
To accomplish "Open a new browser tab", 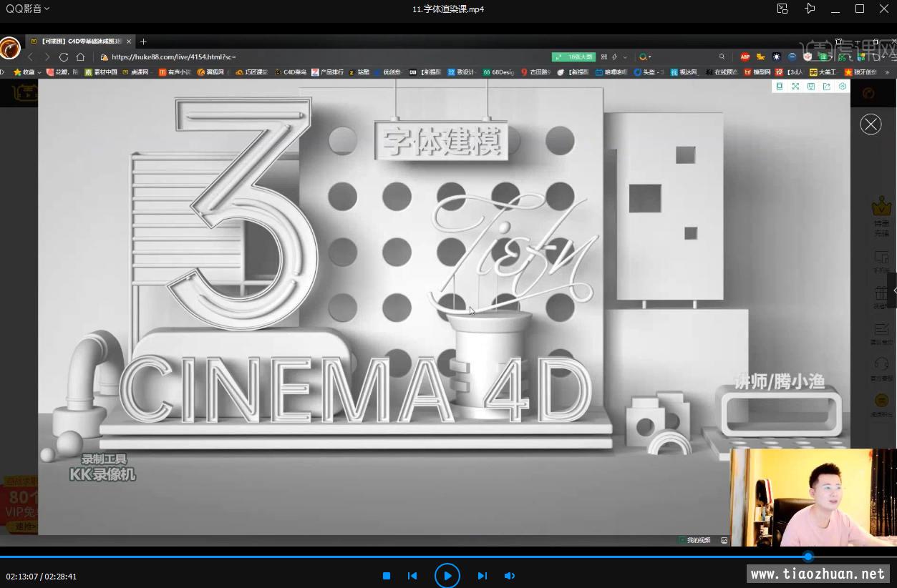I will point(143,41).
